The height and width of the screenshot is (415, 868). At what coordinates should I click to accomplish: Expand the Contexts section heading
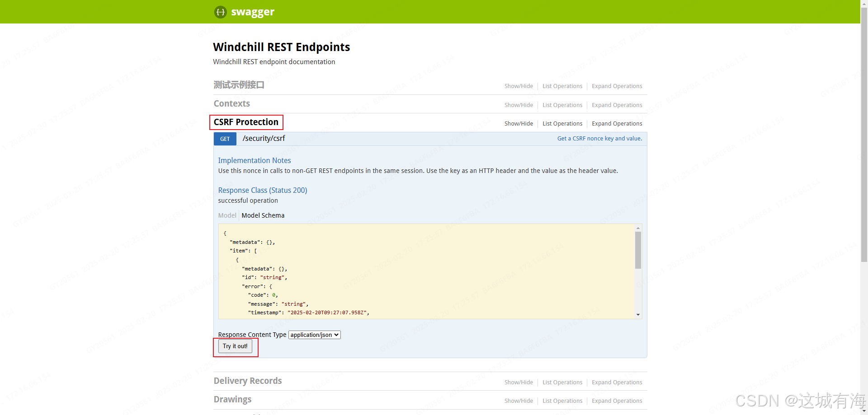(x=231, y=104)
